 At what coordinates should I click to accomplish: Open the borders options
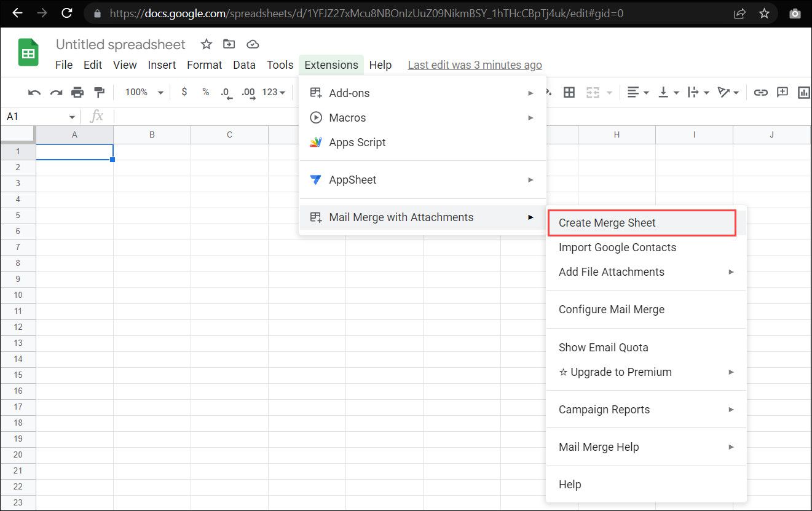pos(569,92)
